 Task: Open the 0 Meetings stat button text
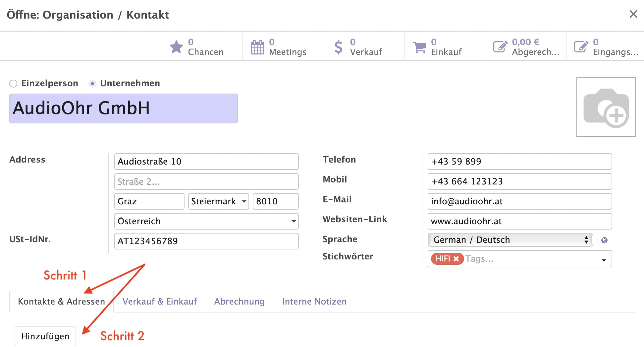288,47
